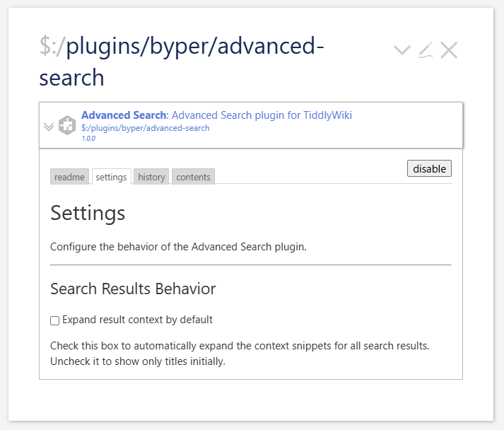
Task: Click the Advanced Search plugin puzzle icon
Action: point(67,125)
